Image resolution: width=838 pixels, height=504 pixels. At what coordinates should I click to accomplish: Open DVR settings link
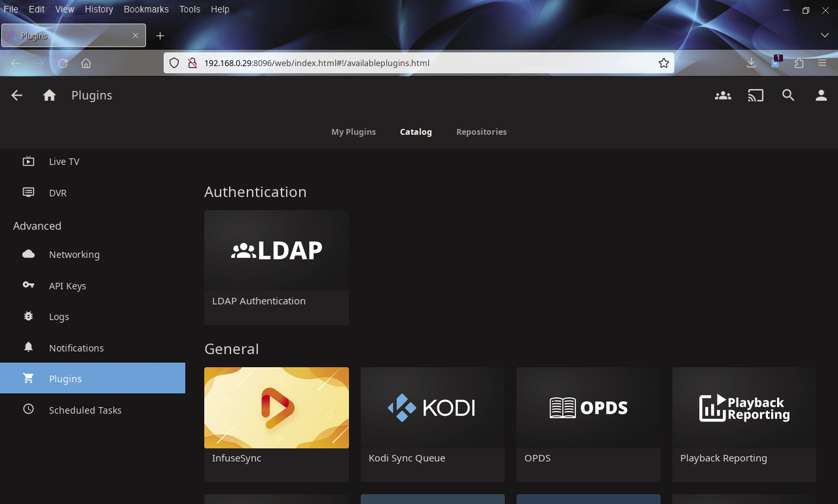click(92, 192)
